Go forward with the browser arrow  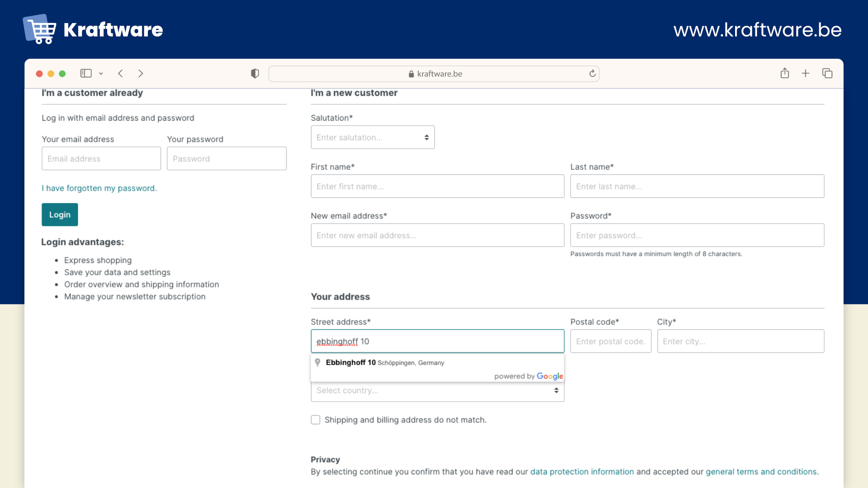click(141, 73)
